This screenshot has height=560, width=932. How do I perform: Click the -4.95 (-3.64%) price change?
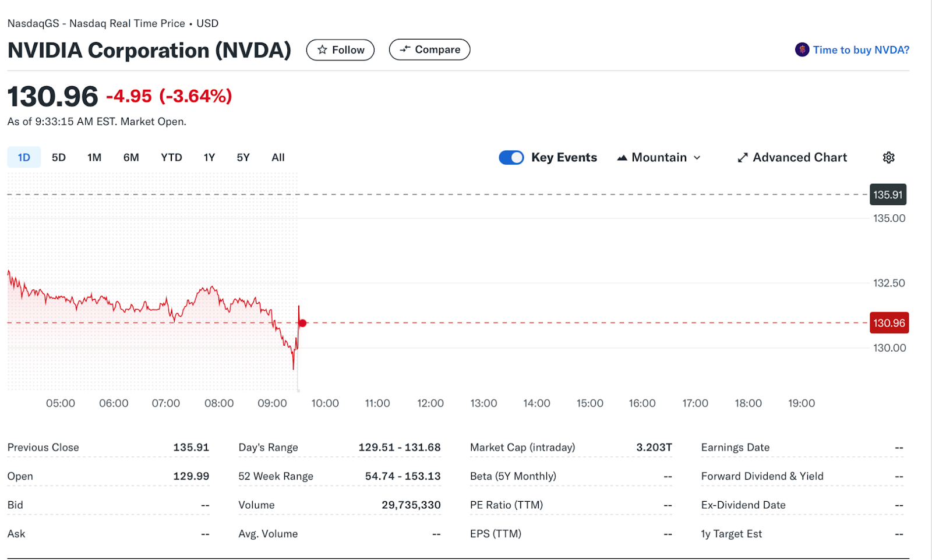pyautogui.click(x=169, y=96)
